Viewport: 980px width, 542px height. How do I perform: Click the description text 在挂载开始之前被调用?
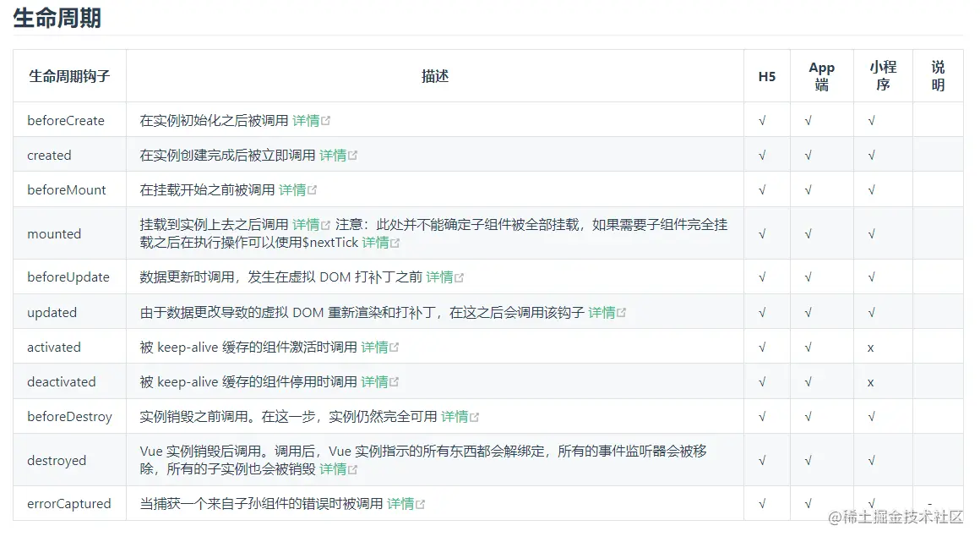click(208, 190)
